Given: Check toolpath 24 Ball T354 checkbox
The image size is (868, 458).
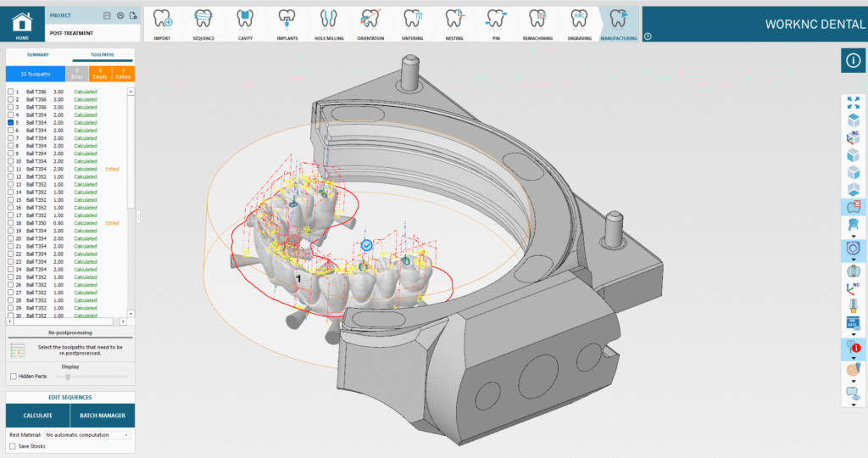Looking at the screenshot, I should (10, 269).
